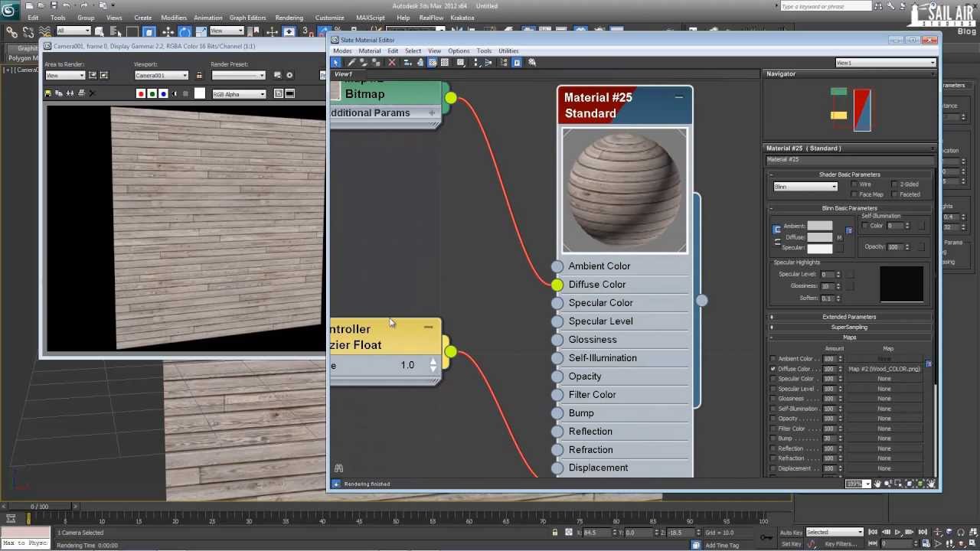Image resolution: width=980 pixels, height=551 pixels.
Task: Open the Blinn shader type dropdown
Action: point(805,187)
